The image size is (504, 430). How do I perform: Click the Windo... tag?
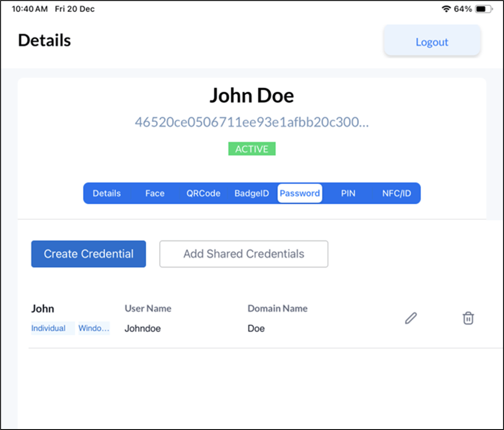point(94,328)
